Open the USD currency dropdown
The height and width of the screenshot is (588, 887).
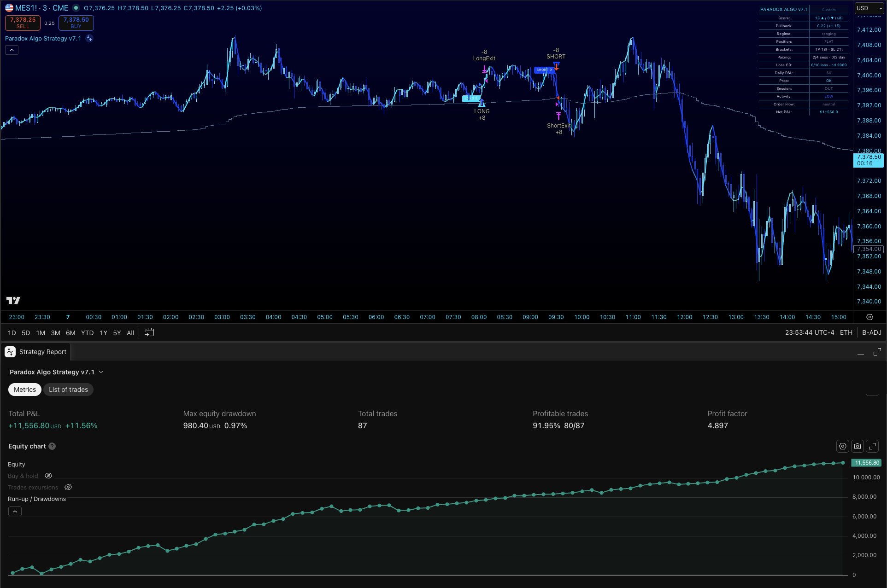tap(869, 8)
